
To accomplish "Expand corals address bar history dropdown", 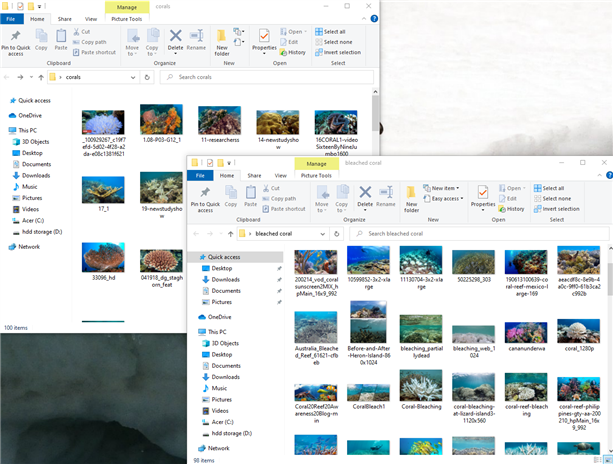I will [x=133, y=77].
